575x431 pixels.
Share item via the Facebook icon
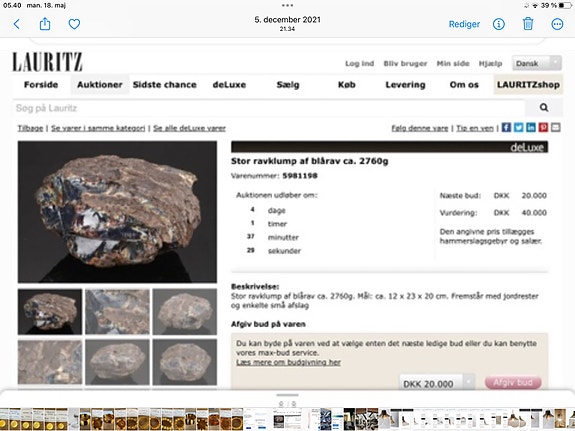click(506, 127)
